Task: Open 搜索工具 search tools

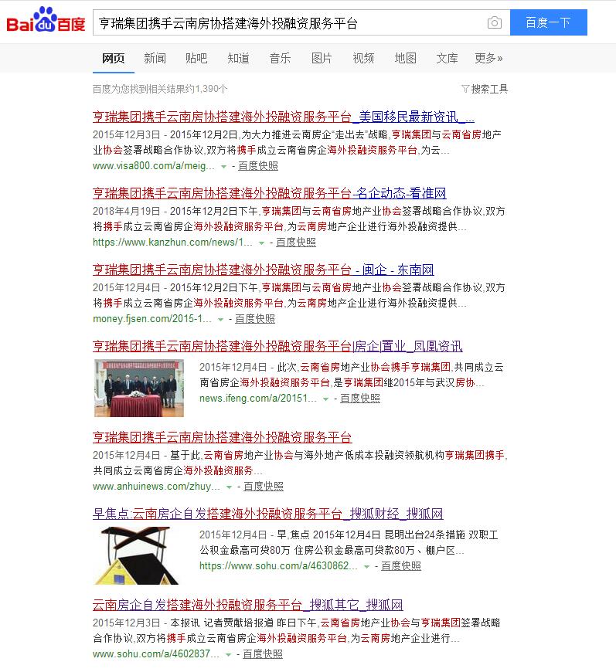Action: [485, 89]
